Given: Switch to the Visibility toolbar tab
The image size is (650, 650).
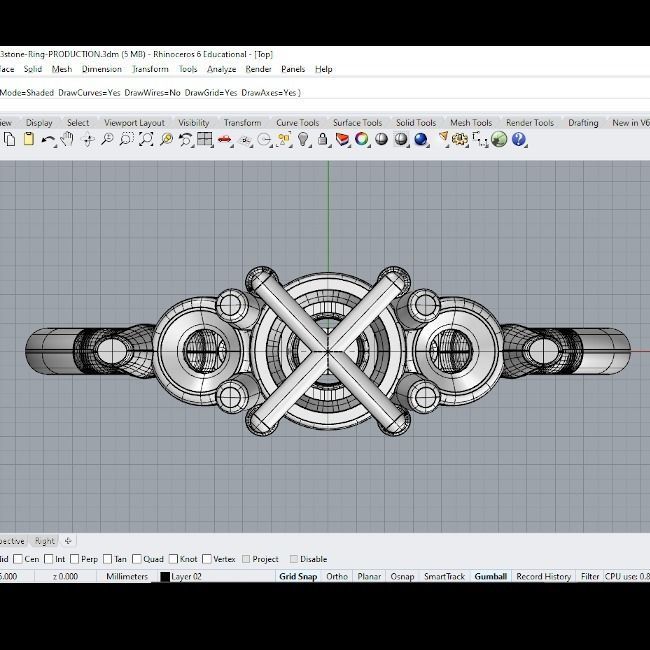Looking at the screenshot, I should click(194, 123).
